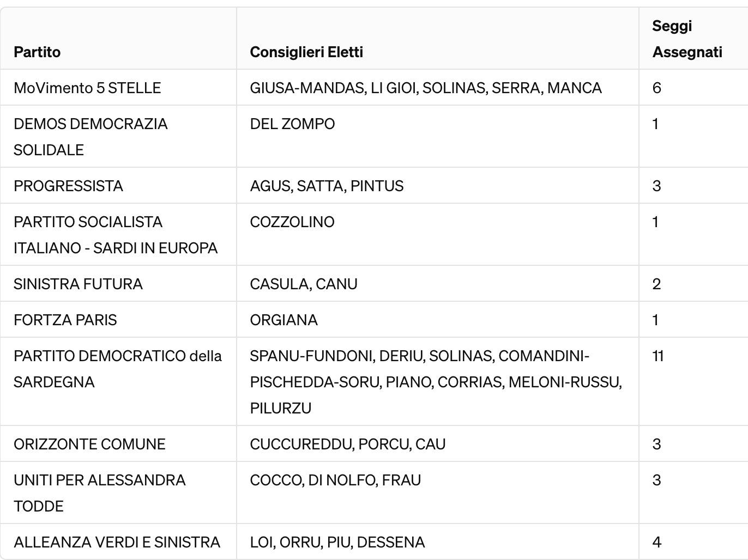
Task: Click the DEL ZOMPO councillor cell
Action: click(292, 124)
